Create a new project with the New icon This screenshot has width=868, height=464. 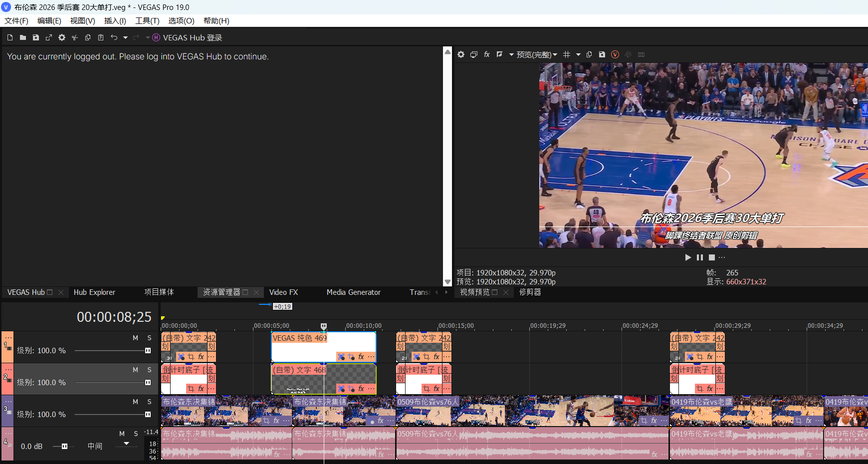10,37
